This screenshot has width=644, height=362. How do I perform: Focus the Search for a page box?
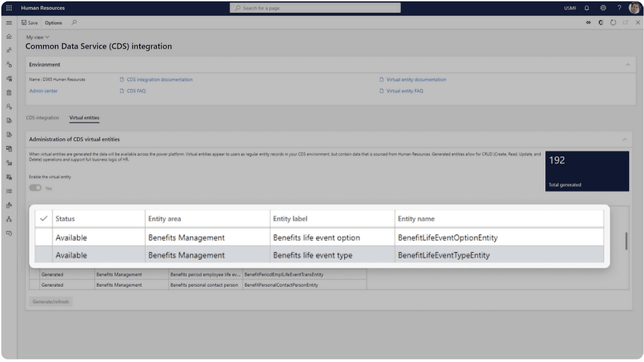pos(315,8)
